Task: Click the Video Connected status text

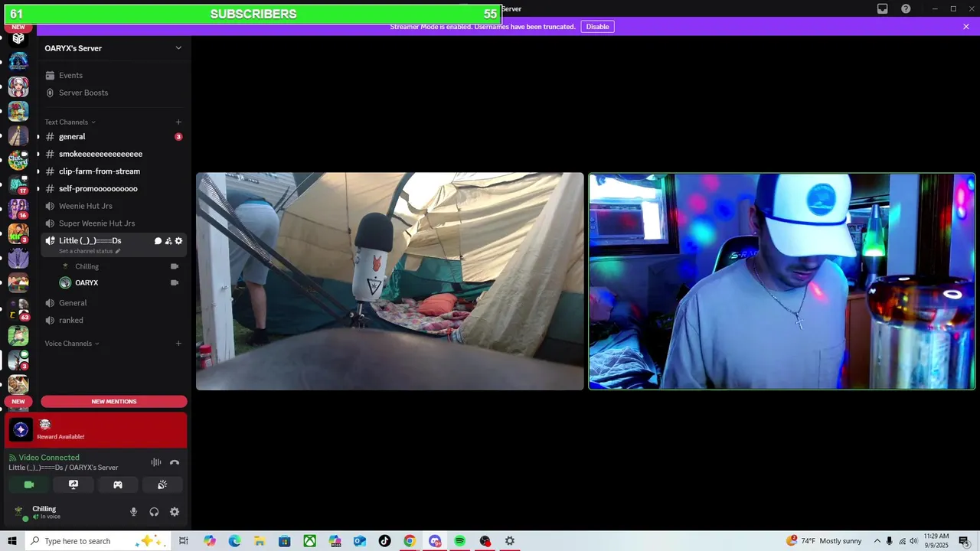Action: tap(49, 458)
